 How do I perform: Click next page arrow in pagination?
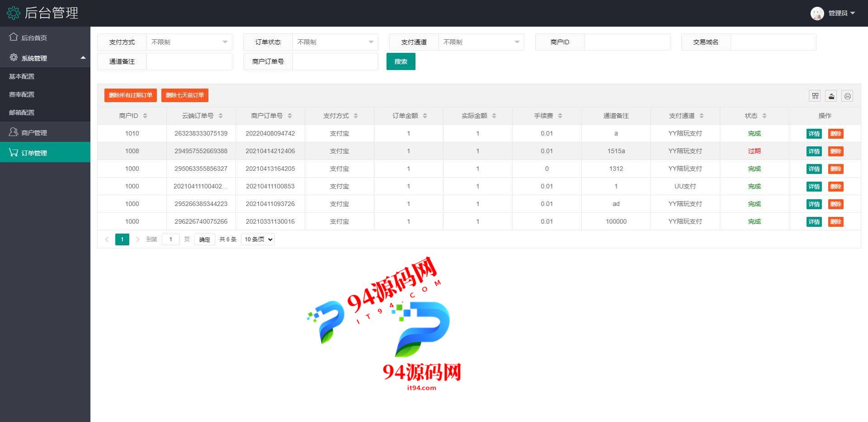(x=137, y=239)
